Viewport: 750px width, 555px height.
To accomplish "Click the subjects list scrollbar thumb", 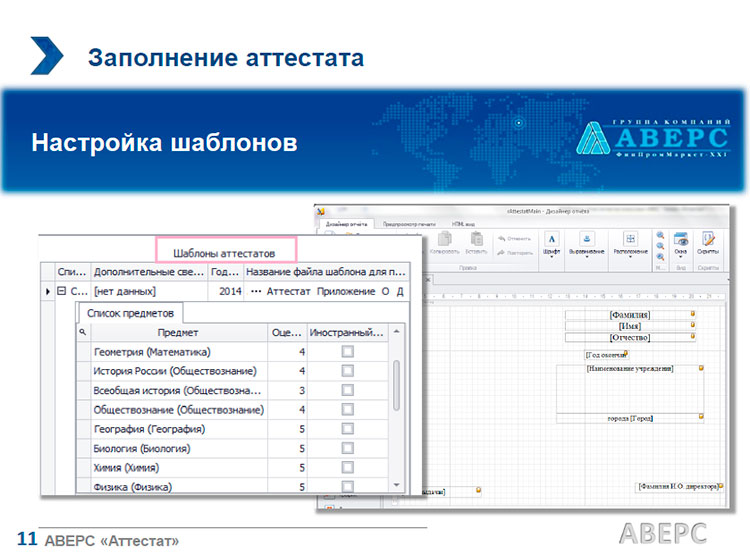I will coord(397,386).
